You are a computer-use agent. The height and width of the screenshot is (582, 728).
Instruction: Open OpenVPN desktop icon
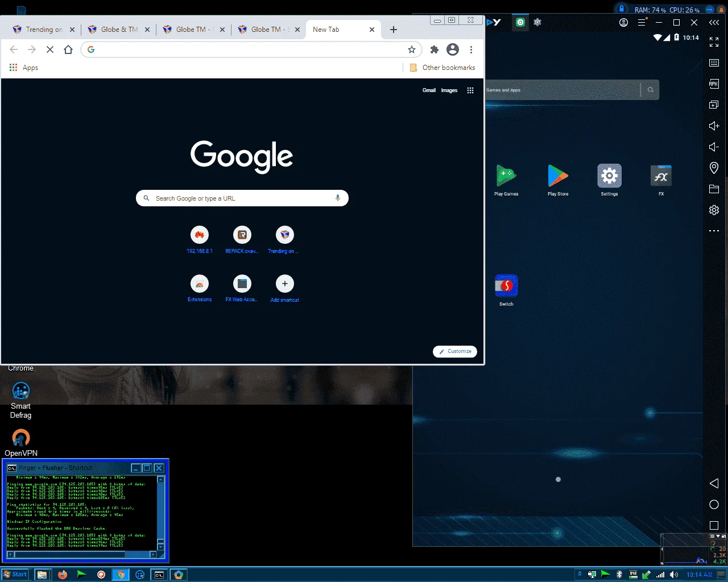(x=21, y=443)
